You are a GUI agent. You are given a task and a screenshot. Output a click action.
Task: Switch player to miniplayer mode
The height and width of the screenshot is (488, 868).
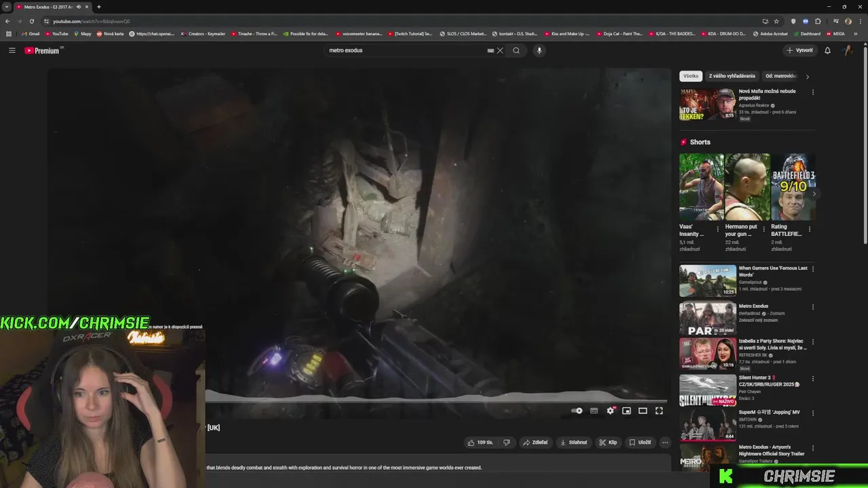coord(627,411)
